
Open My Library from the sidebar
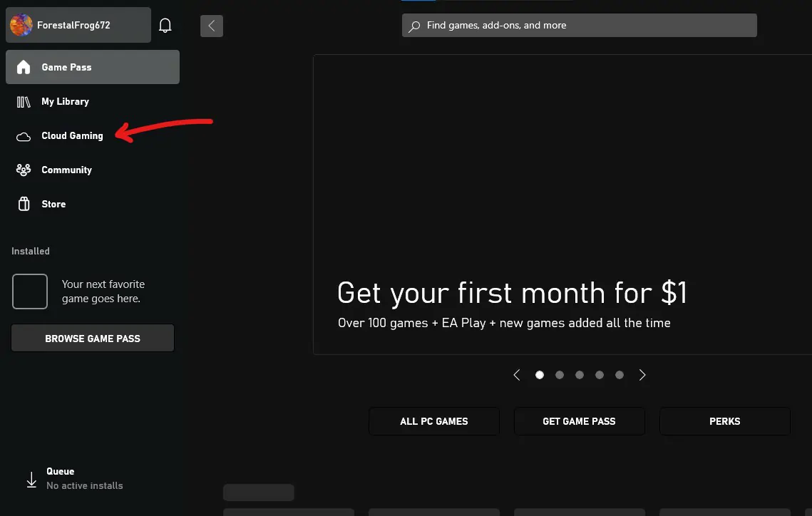(x=93, y=101)
